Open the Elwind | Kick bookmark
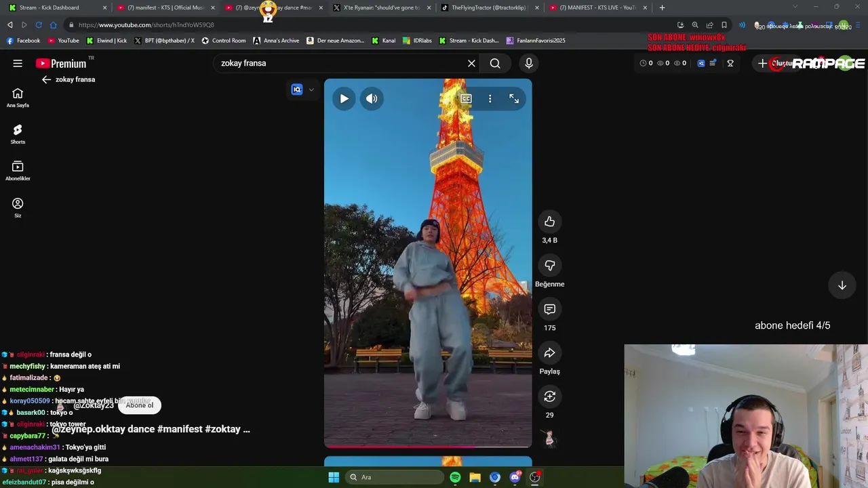Image resolution: width=868 pixels, height=488 pixels. click(106, 41)
